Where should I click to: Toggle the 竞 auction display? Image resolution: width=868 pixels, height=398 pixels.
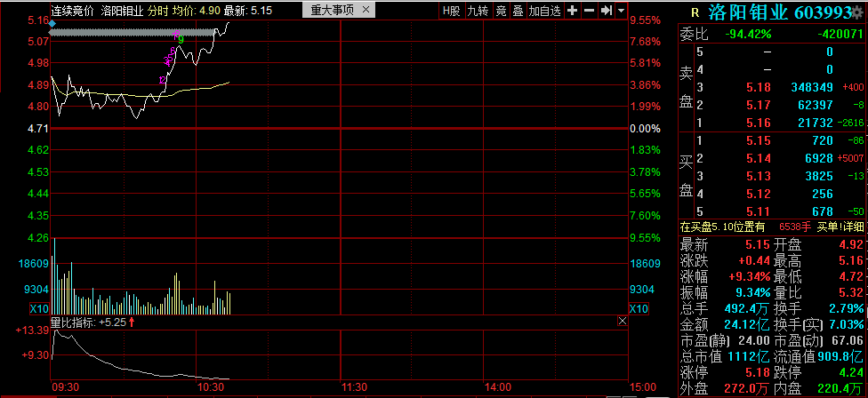click(500, 11)
